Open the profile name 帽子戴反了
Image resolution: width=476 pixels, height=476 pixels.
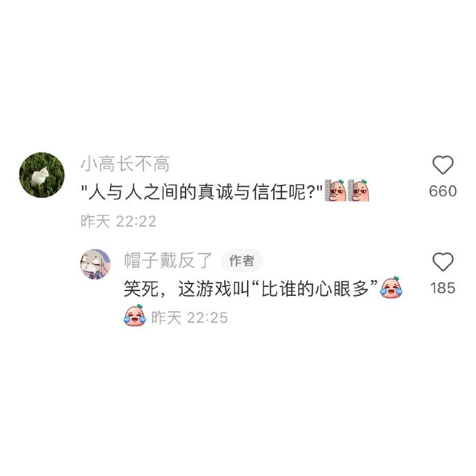tap(168, 261)
